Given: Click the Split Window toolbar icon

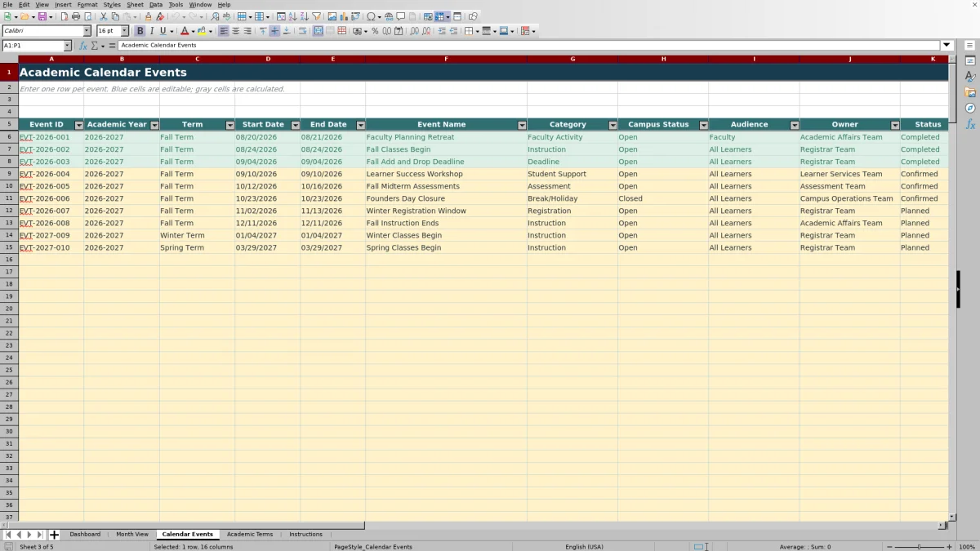Looking at the screenshot, I should click(x=457, y=16).
